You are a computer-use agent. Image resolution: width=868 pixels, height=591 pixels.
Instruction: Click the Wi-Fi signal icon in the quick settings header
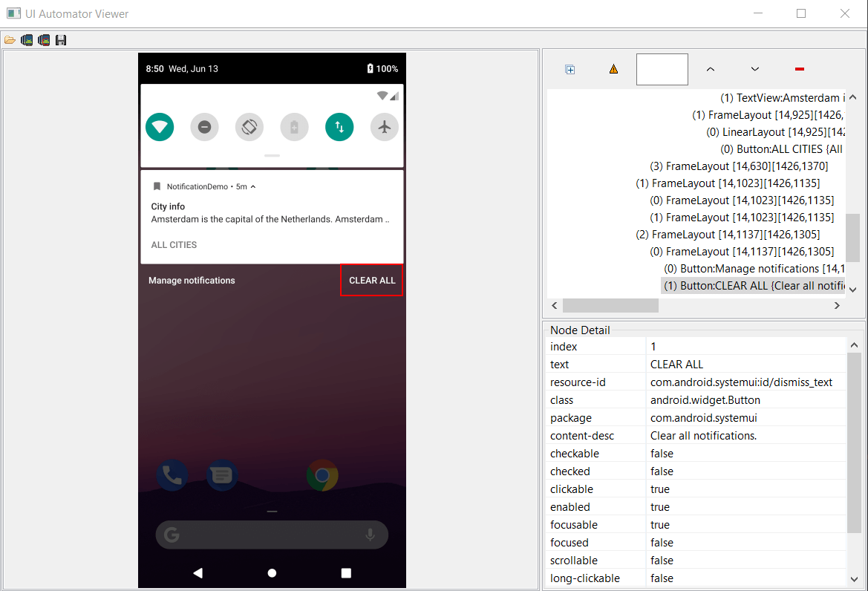coord(382,96)
